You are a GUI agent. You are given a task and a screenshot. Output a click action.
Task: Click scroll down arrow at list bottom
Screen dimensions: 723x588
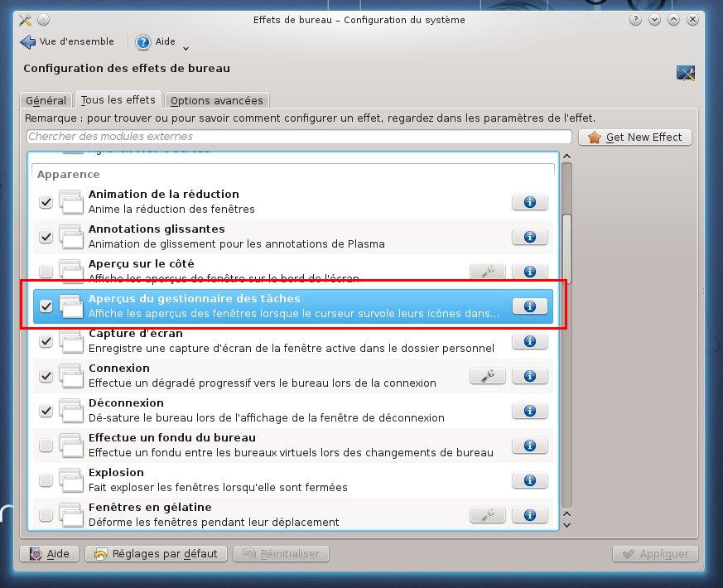[567, 525]
